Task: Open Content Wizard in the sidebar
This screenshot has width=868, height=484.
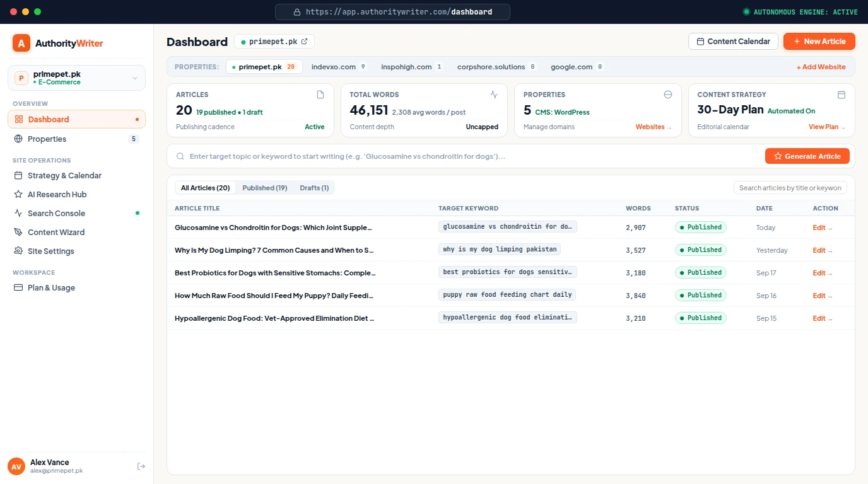Action: pos(76,232)
